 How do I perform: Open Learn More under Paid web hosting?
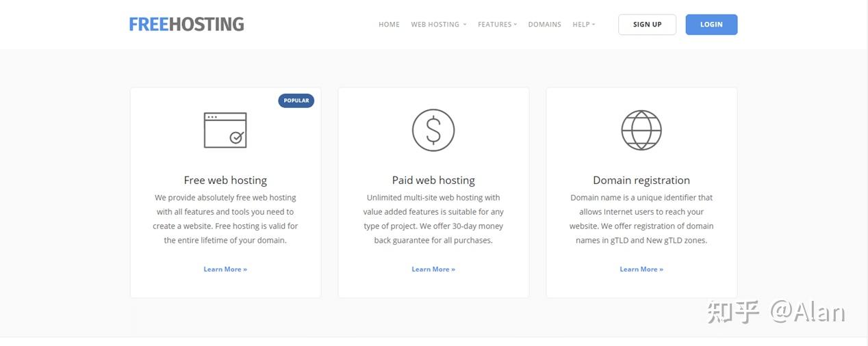point(433,269)
